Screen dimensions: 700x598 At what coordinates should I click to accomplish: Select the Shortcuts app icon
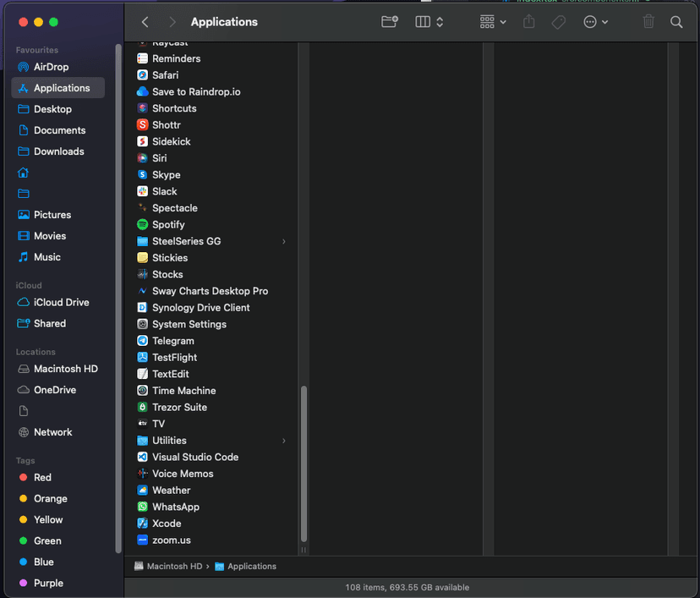[x=142, y=108]
